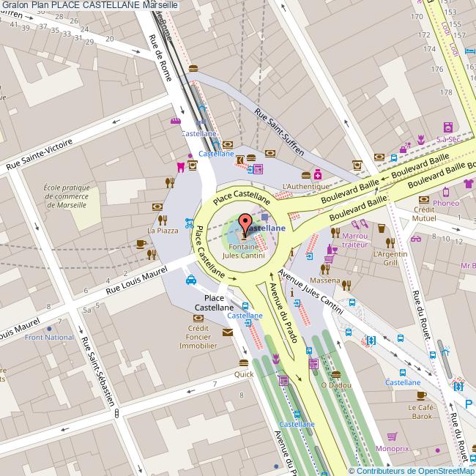Screen dimensions: 476x476
Task: Open the Contributeurs de OpenStreetMap attribution link
Action: [x=412, y=470]
